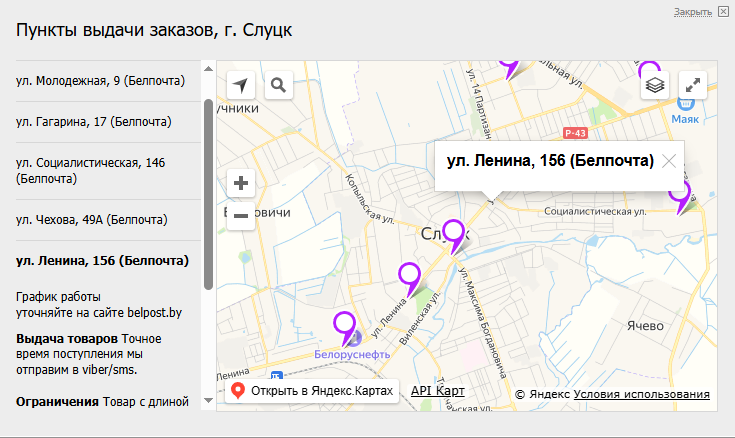Open the map layers selector

point(655,85)
